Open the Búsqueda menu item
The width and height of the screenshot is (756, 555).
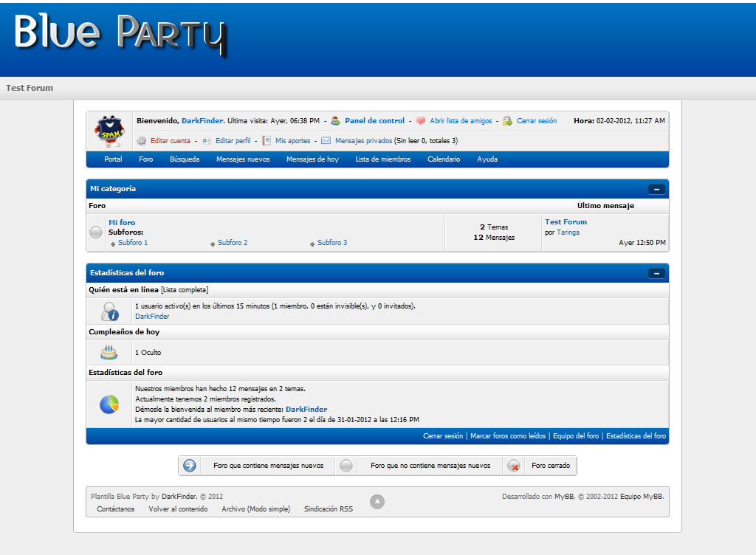tap(184, 159)
